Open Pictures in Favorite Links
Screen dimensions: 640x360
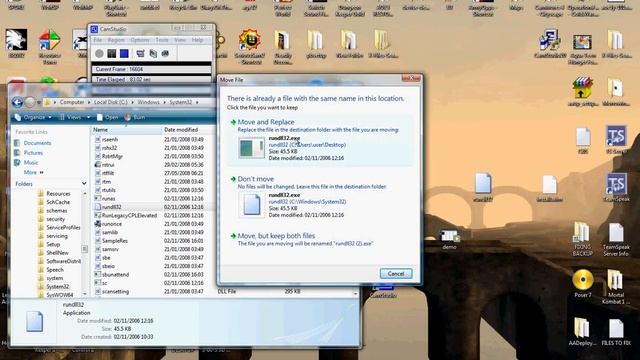click(33, 153)
